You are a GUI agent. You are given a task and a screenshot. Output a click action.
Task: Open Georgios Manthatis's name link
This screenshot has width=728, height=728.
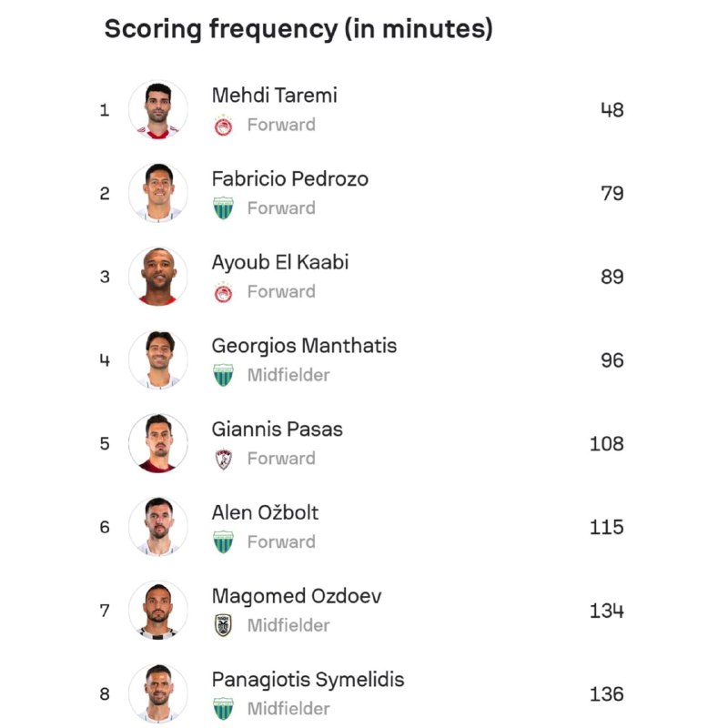[x=304, y=346]
